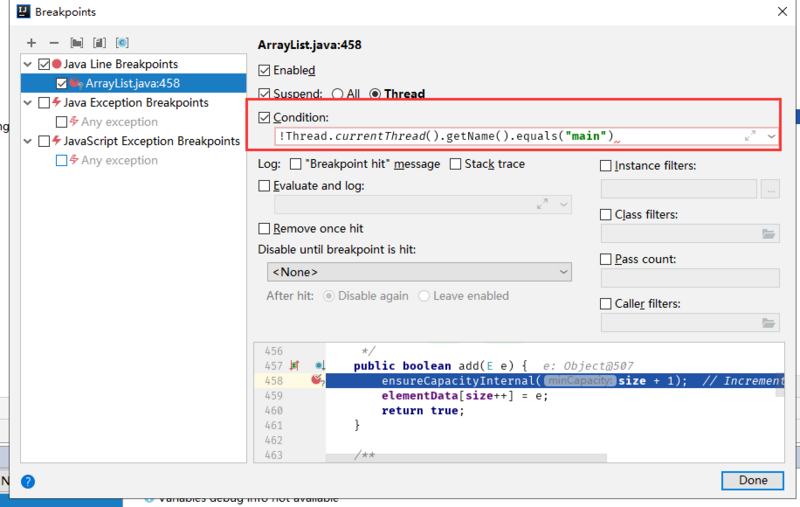The height and width of the screenshot is (507, 800).
Task: Click IntelliJ logo in dialog title bar
Action: pos(23,11)
